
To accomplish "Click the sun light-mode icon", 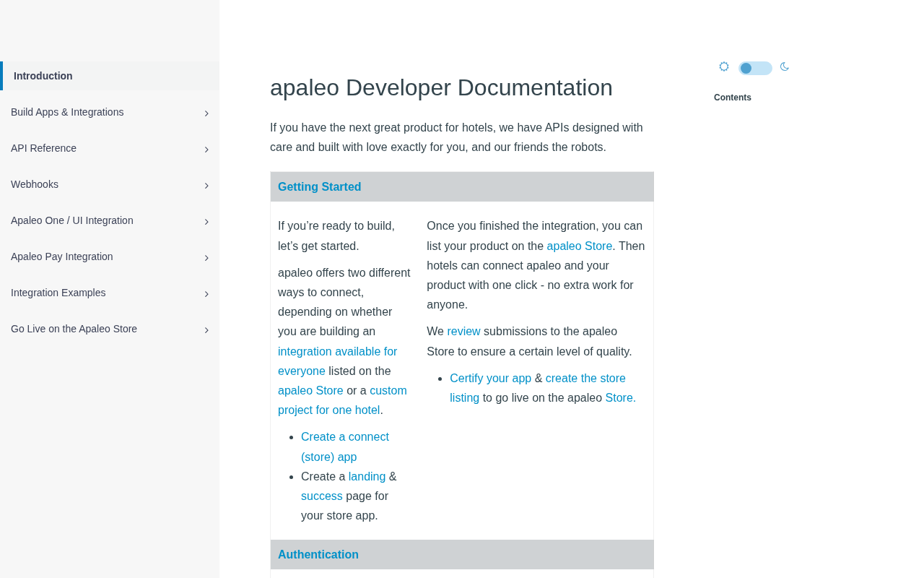I will tap(723, 67).
